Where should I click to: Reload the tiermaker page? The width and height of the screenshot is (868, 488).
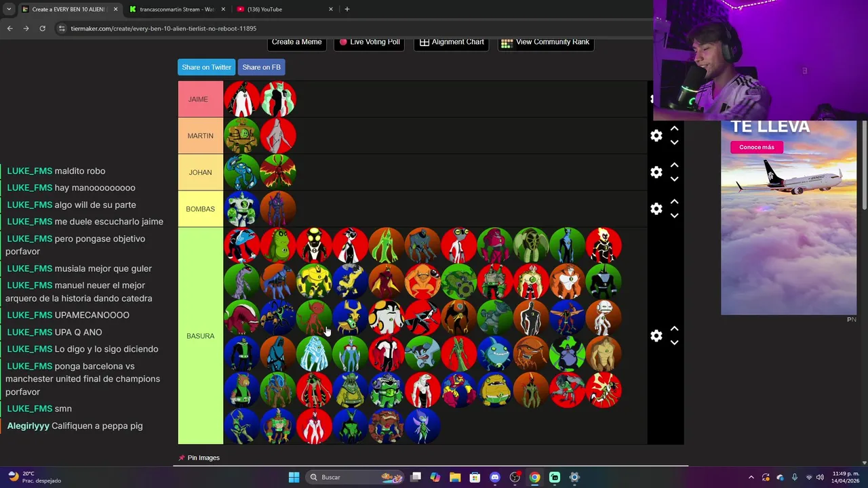click(x=42, y=28)
